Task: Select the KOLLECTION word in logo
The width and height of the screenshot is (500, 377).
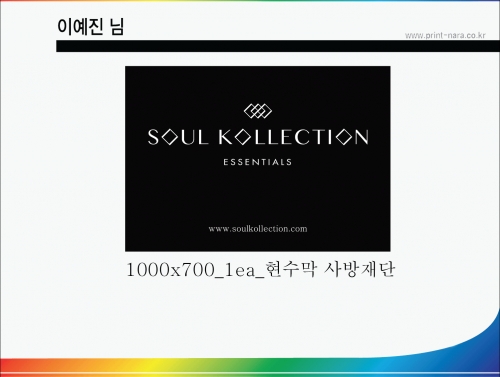Action: [x=294, y=137]
